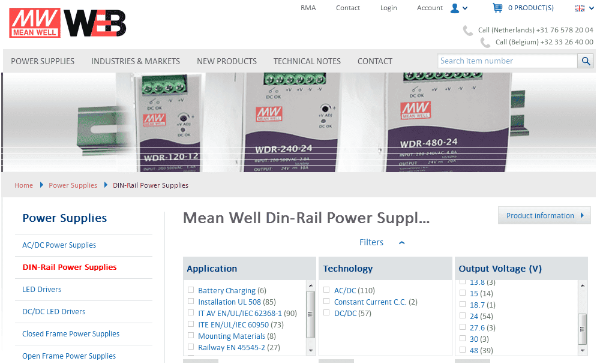The width and height of the screenshot is (597, 364).
Task: Tick the 24 V output voltage checkbox
Action: point(463,315)
